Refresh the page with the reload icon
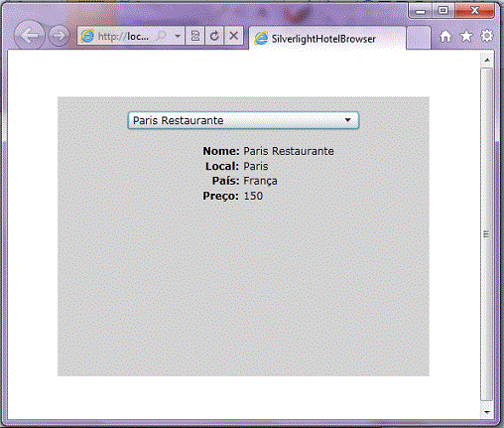 tap(214, 36)
